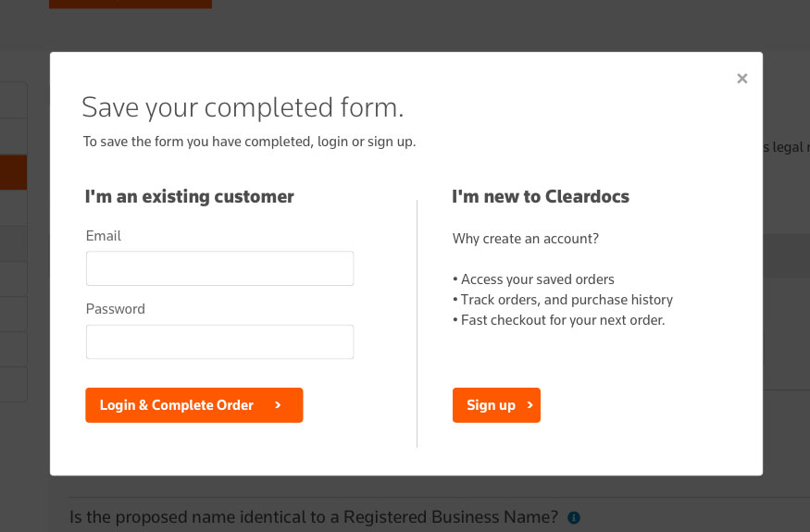Click the Sign up button
Screen dimensions: 810x532
pyautogui.click(x=496, y=405)
